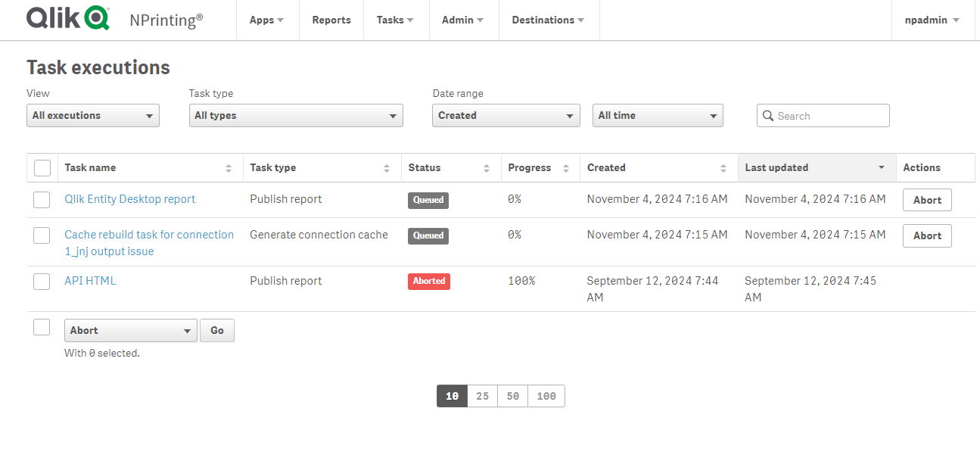980x452 pixels.
Task: Sort by Task name column arrows
Action: click(x=229, y=168)
